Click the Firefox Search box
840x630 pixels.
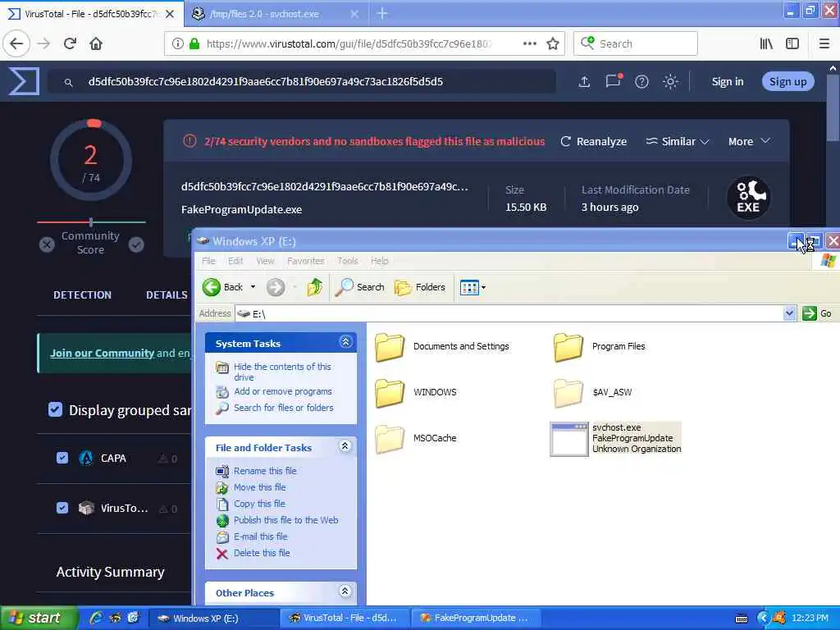pyautogui.click(x=636, y=43)
